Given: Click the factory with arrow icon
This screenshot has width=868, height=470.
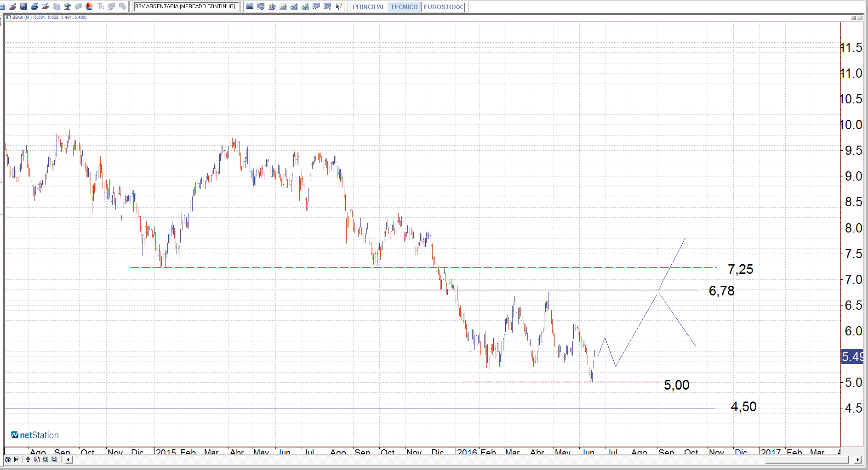Looking at the screenshot, I should tap(272, 6).
